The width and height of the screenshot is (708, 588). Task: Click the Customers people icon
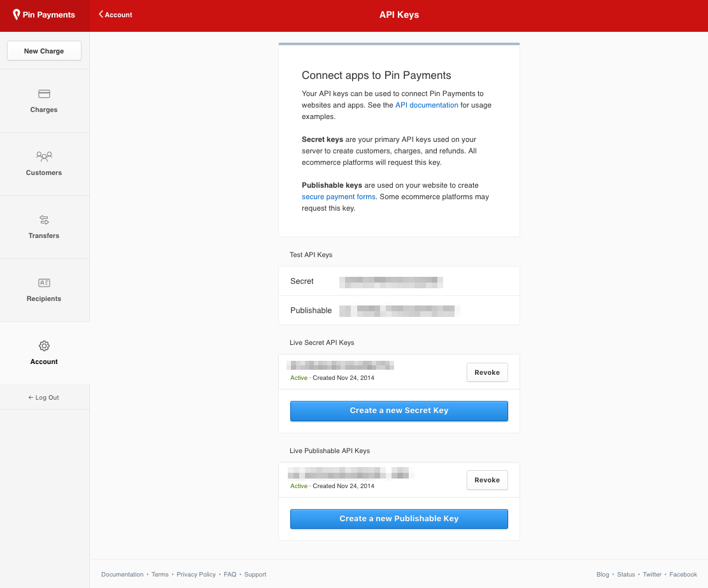pyautogui.click(x=45, y=157)
